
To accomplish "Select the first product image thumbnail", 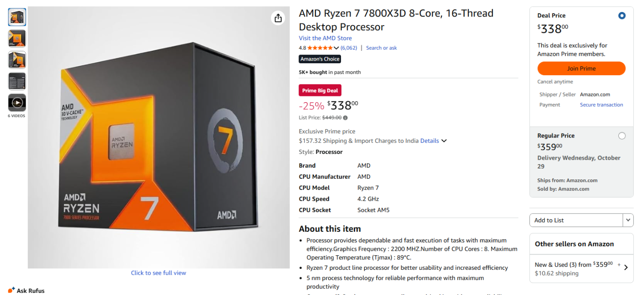I will [17, 17].
